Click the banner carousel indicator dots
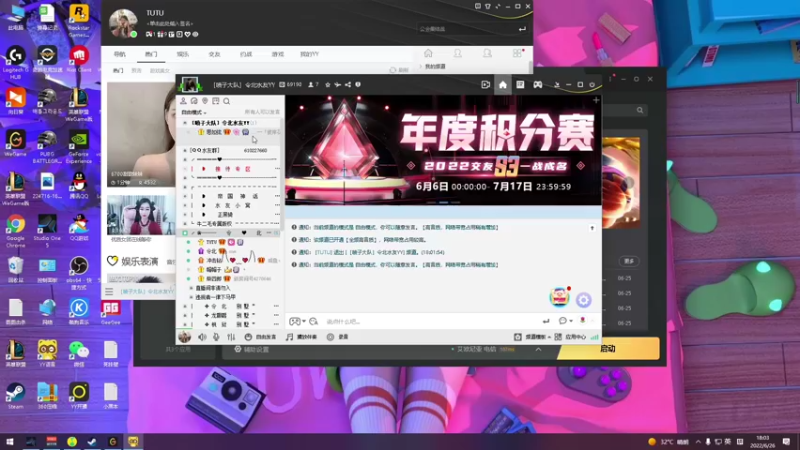Viewport: 800px width, 450px height. coord(443,203)
